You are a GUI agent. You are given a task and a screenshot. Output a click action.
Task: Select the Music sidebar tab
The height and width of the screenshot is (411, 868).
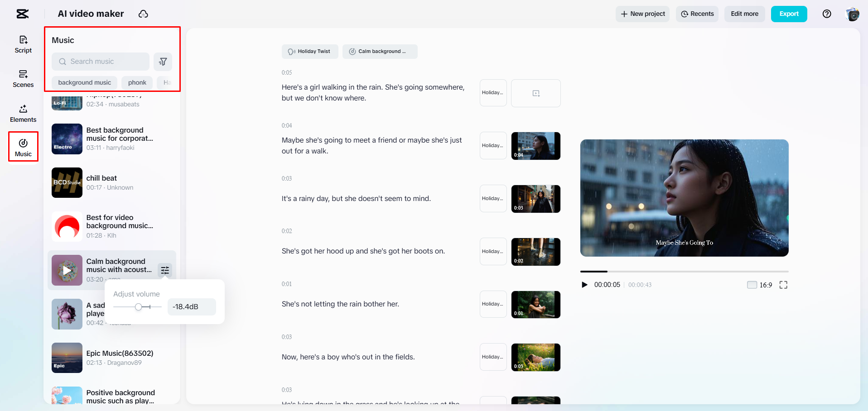[x=23, y=148]
